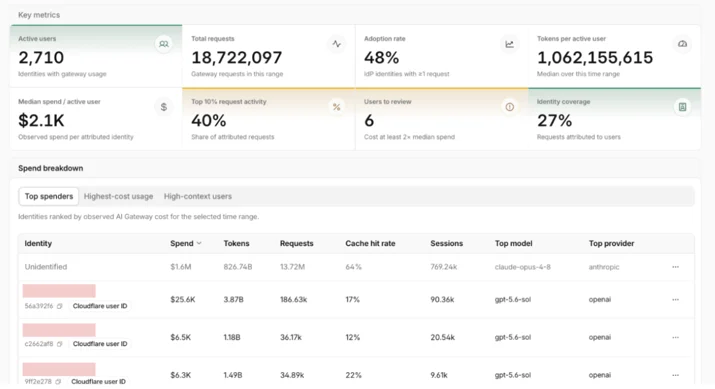The width and height of the screenshot is (715, 389).
Task: Click the Key metrics section heading
Action: [39, 15]
